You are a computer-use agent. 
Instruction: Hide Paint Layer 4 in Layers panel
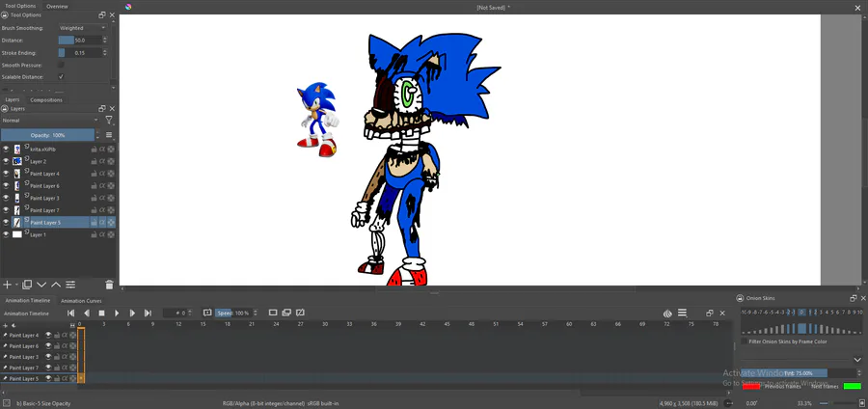click(6, 174)
